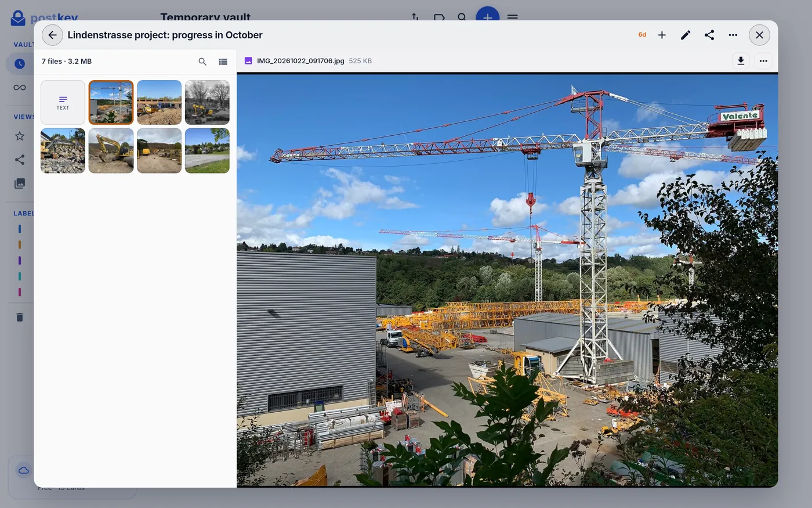Screen dimensions: 812x508
Task: Select the bare trees excavator thumbnail
Action: pos(207,102)
